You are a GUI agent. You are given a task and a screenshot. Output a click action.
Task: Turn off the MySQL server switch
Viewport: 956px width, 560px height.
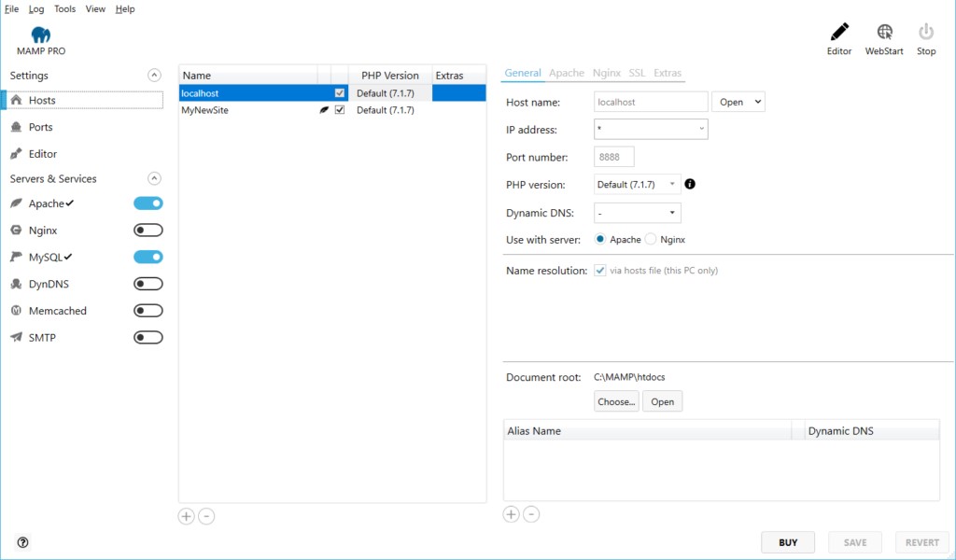click(x=148, y=258)
